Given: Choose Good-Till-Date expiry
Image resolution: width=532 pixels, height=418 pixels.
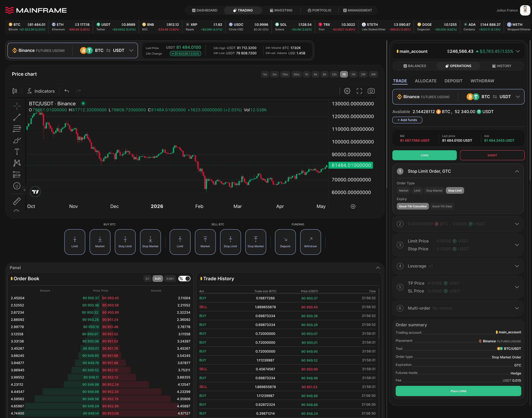Looking at the screenshot, I should (x=442, y=206).
